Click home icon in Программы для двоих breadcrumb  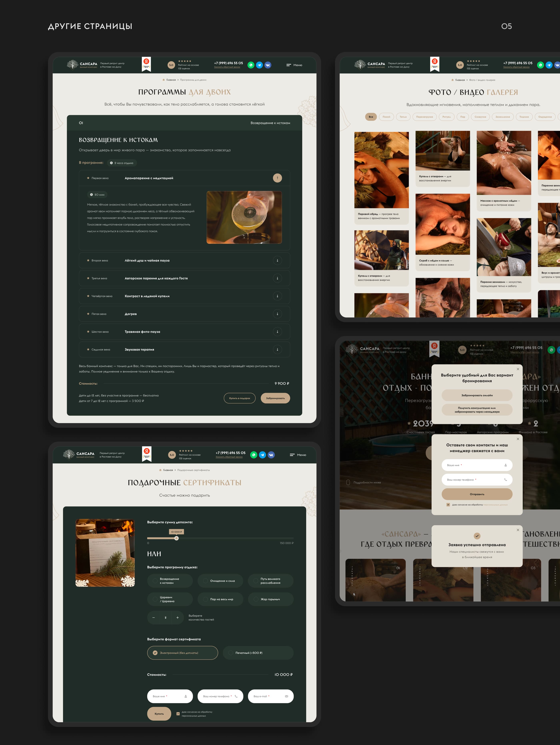[x=164, y=80]
